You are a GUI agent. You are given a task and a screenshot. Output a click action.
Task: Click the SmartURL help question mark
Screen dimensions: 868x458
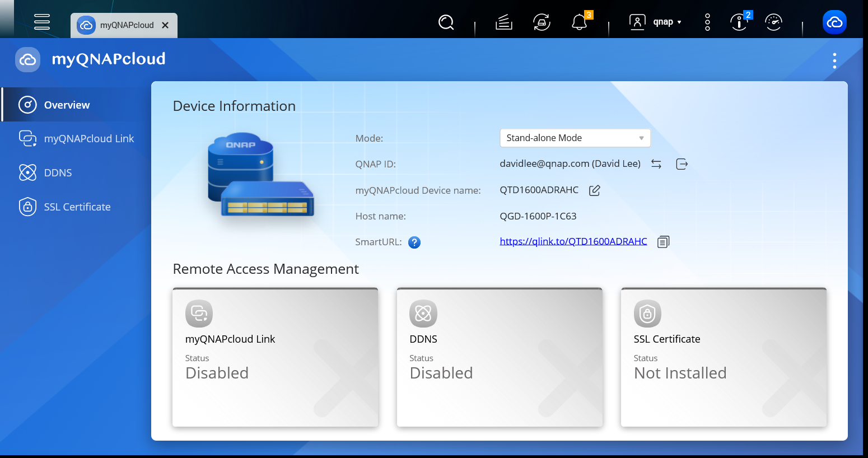click(414, 242)
